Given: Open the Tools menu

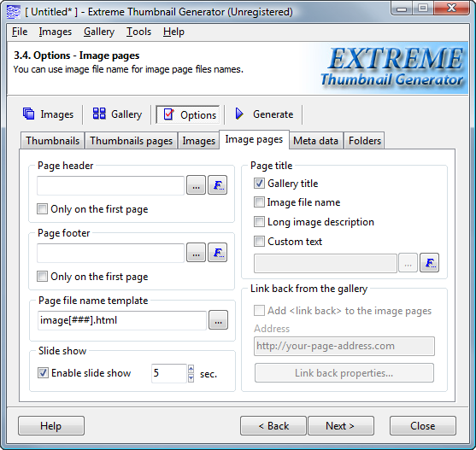Looking at the screenshot, I should coord(138,32).
